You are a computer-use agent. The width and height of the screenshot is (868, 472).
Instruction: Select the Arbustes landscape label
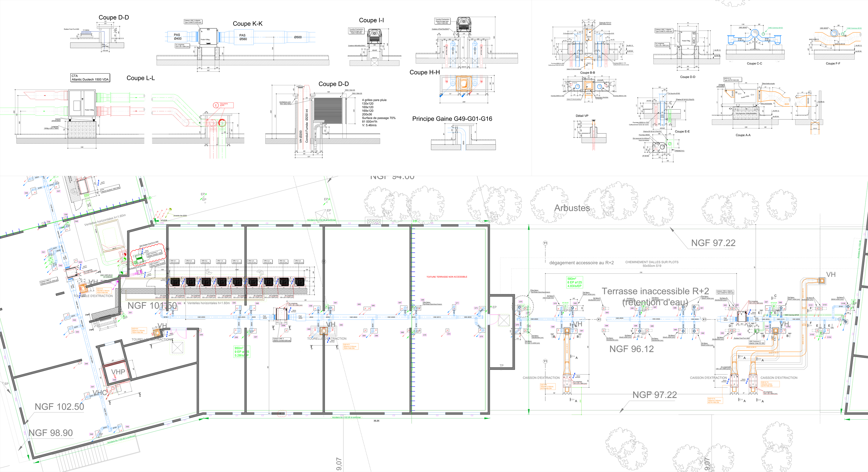[572, 208]
